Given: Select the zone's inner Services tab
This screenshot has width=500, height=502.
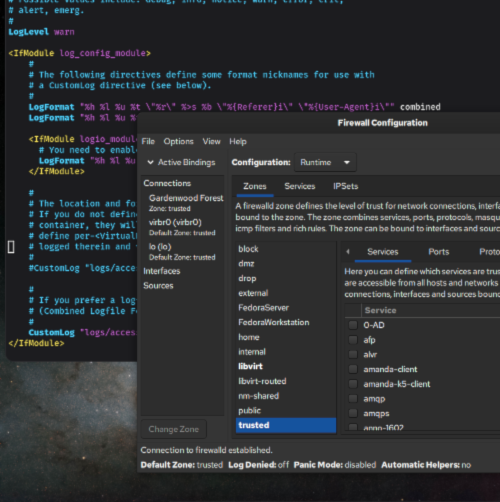Looking at the screenshot, I should [383, 252].
